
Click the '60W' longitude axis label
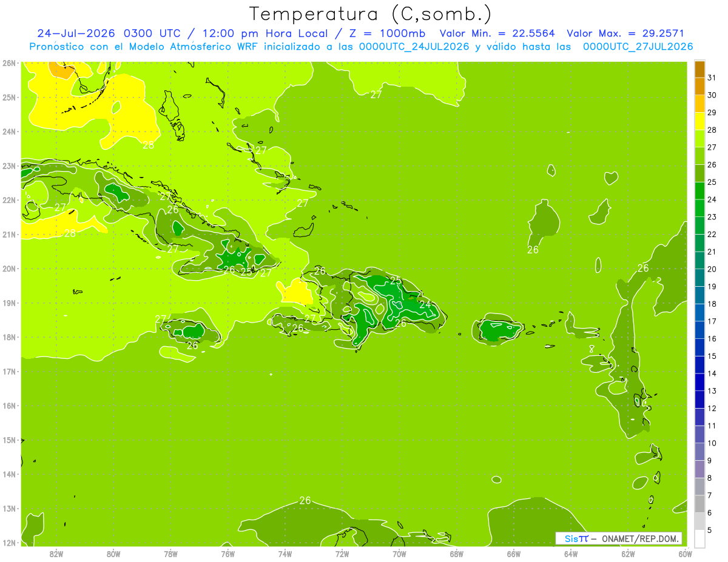tap(685, 554)
